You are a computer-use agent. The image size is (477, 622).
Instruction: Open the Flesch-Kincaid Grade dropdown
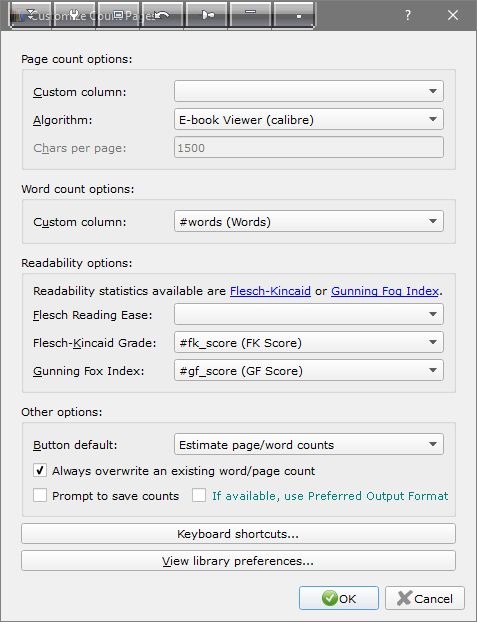click(x=309, y=342)
